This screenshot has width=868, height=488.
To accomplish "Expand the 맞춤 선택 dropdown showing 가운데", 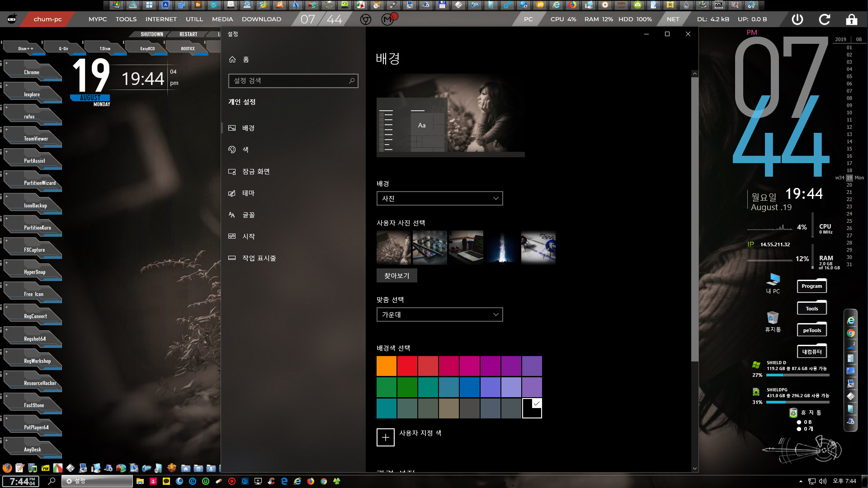I will tap(439, 314).
